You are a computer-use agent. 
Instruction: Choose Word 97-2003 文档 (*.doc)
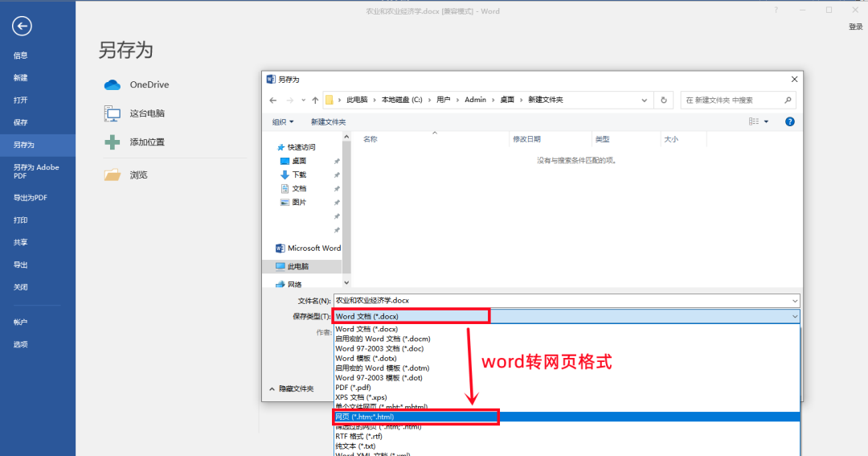tap(567, 349)
